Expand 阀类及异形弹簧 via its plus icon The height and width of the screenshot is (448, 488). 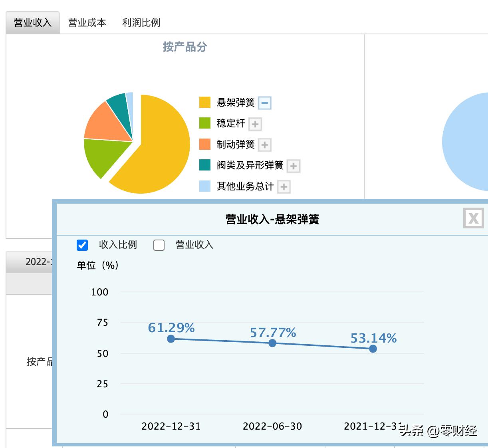coord(293,166)
